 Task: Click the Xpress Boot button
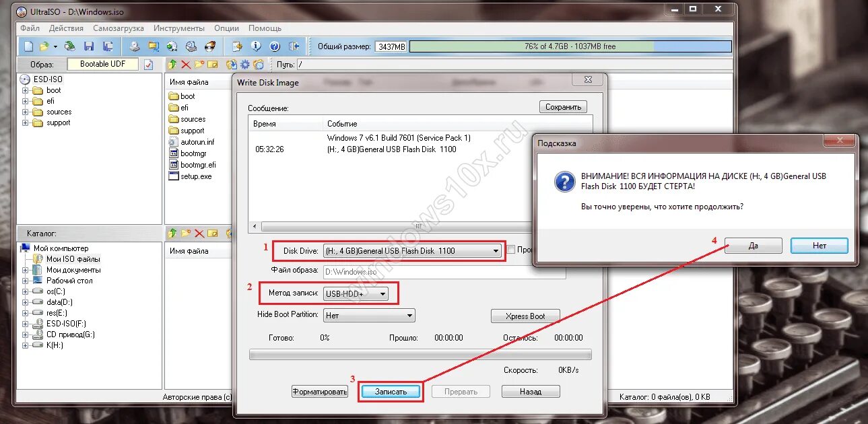pyautogui.click(x=527, y=316)
